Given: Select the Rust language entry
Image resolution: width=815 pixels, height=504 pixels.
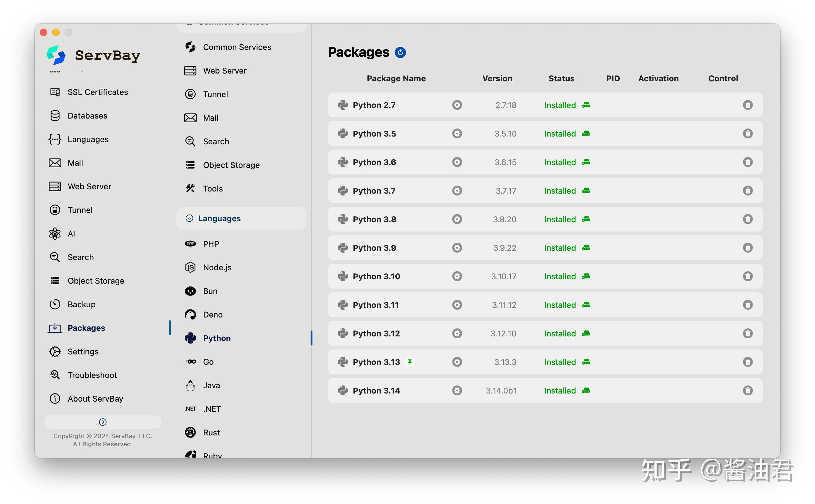Looking at the screenshot, I should tap(211, 432).
